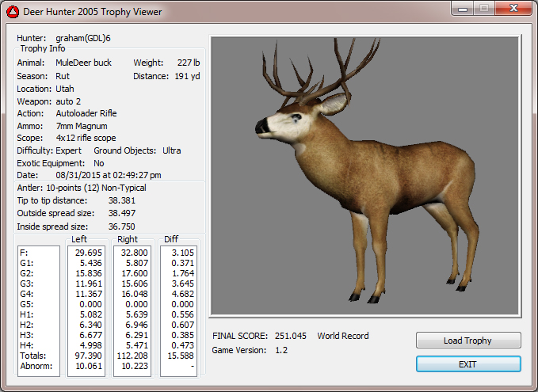Click the World Record label
This screenshot has width=538, height=392.
point(343,336)
